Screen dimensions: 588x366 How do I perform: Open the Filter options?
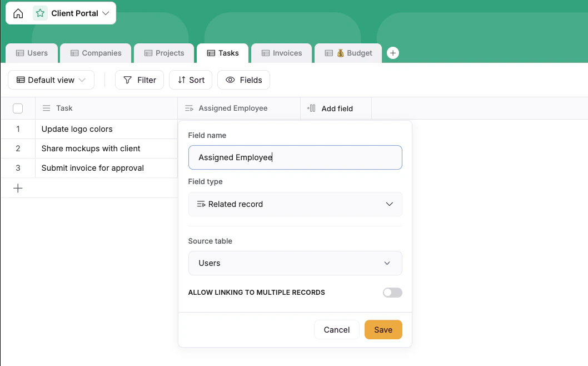click(139, 80)
